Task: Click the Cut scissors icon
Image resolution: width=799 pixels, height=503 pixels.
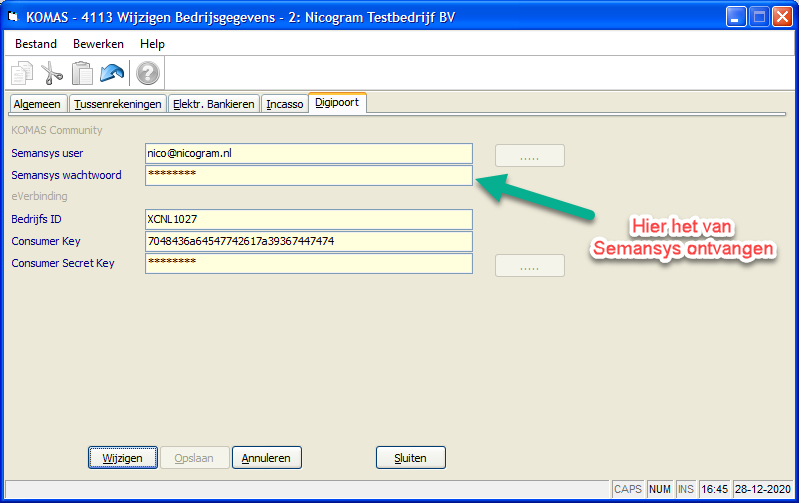Action: [x=51, y=73]
